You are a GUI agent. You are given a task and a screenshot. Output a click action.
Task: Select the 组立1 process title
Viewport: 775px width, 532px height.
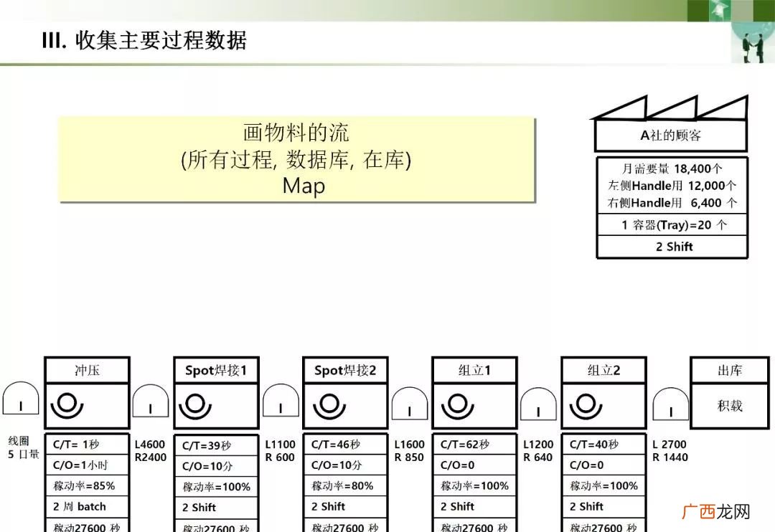click(x=474, y=370)
